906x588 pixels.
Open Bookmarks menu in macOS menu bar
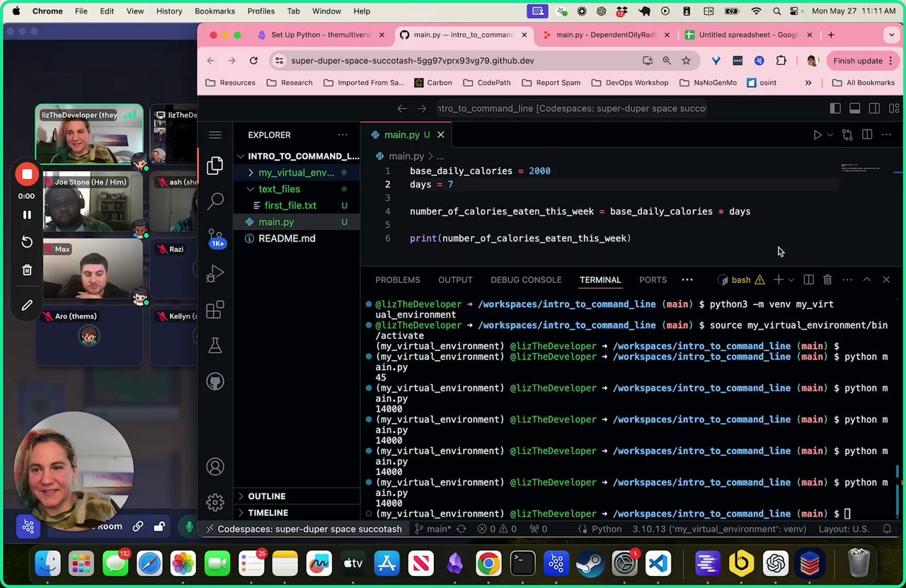click(214, 11)
